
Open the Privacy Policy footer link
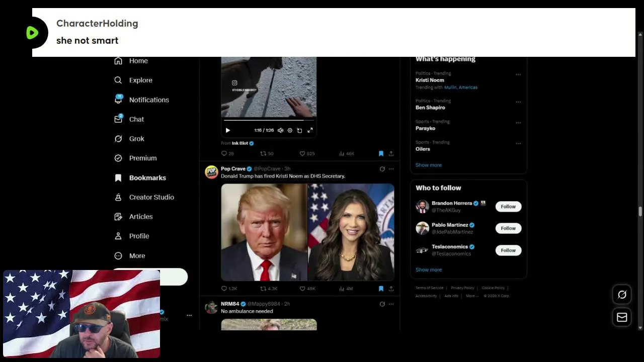pos(462,288)
